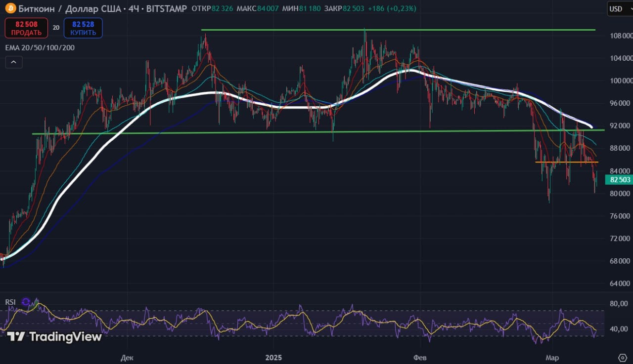Click the 72 000 price axis label
This screenshot has height=364, width=633.
(621, 239)
